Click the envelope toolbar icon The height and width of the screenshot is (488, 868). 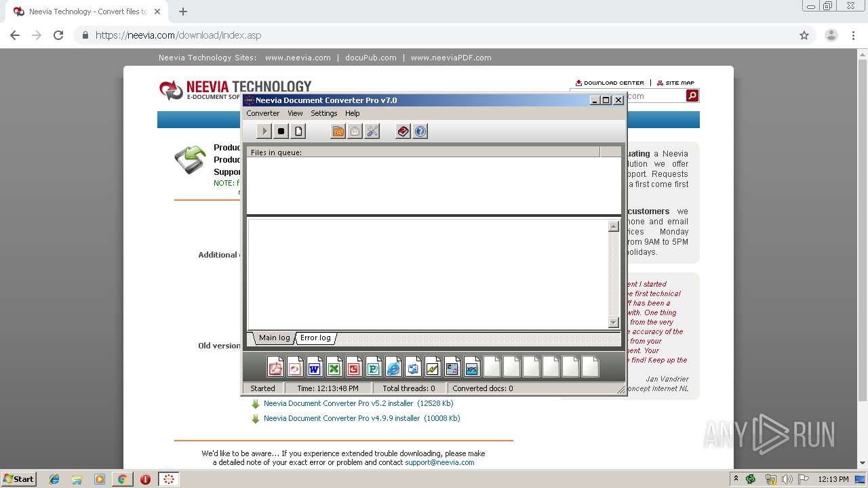coord(355,131)
